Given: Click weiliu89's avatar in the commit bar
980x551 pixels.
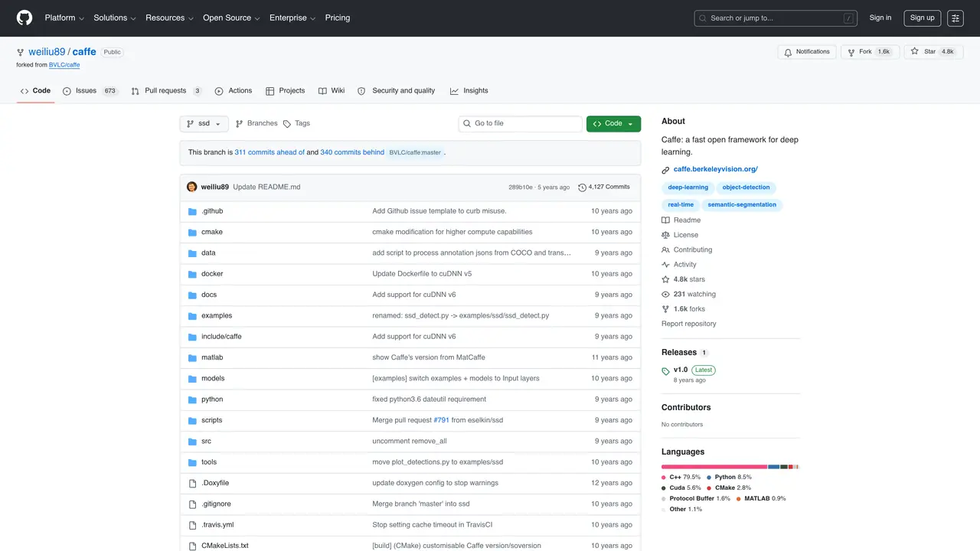Looking at the screenshot, I should (x=192, y=187).
